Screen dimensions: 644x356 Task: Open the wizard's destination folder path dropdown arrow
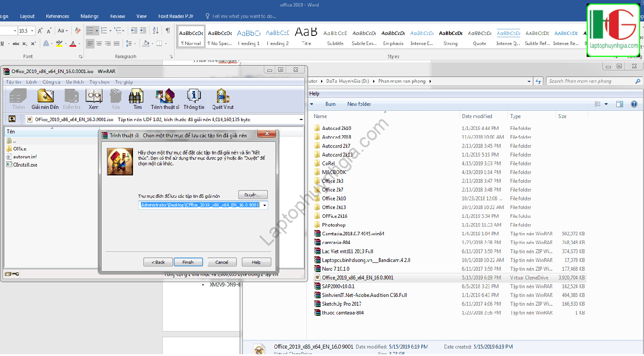(265, 205)
